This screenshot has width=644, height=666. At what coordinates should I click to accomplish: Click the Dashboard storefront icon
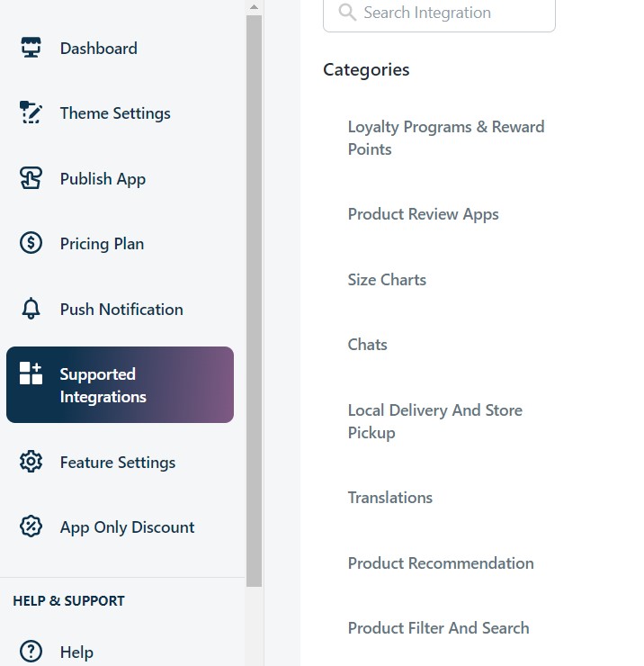[31, 47]
